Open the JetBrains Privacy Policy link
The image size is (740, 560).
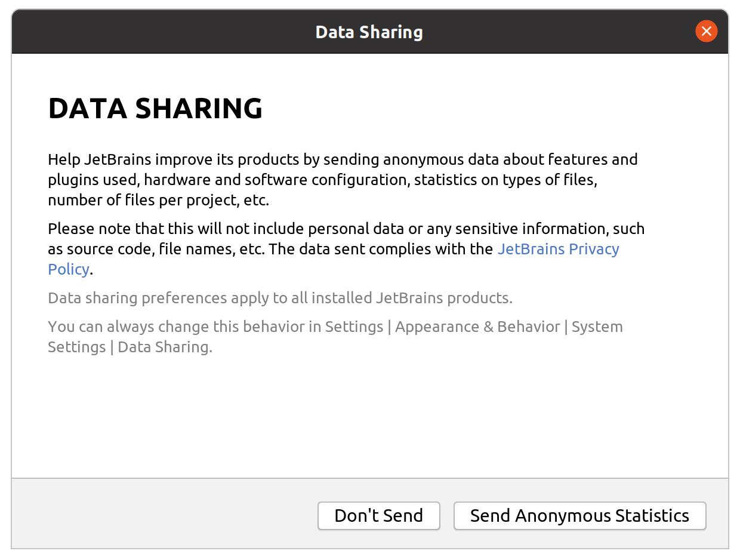click(559, 249)
